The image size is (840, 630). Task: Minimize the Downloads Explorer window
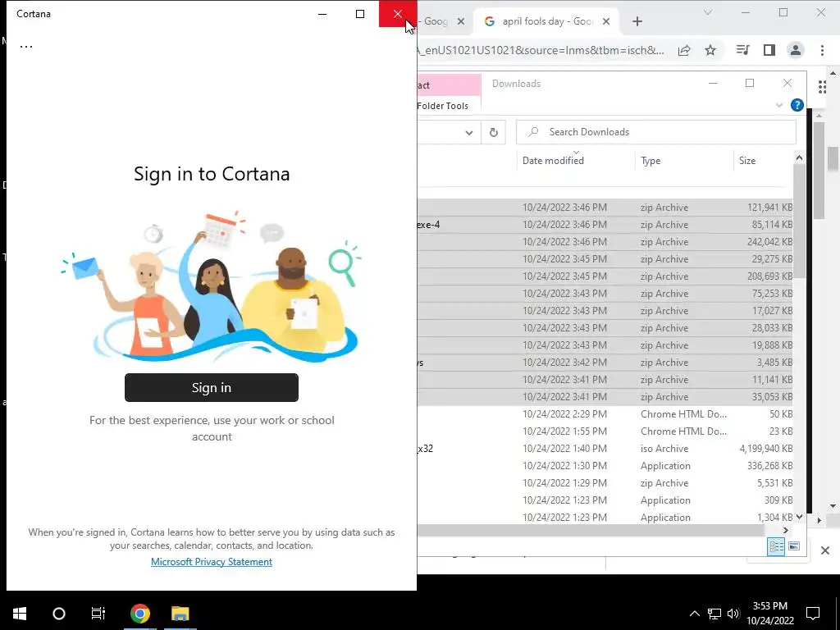coord(713,83)
